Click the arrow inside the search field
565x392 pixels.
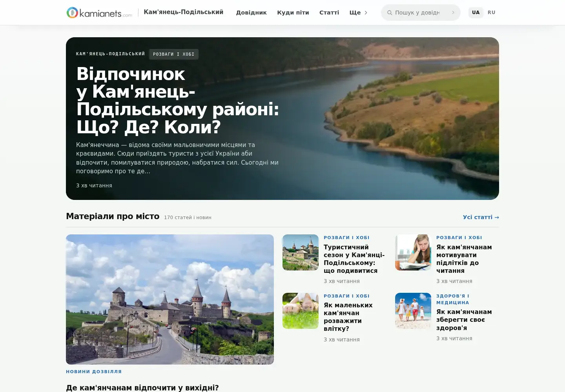[453, 13]
